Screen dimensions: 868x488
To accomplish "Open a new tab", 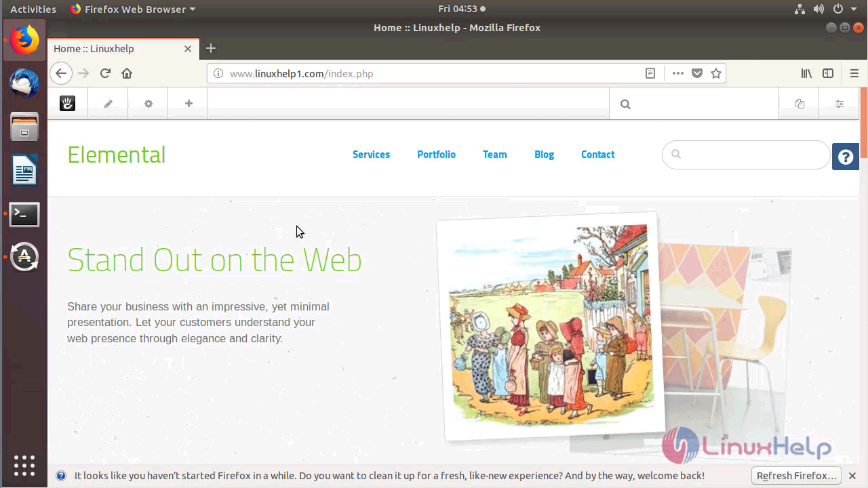I will [211, 48].
